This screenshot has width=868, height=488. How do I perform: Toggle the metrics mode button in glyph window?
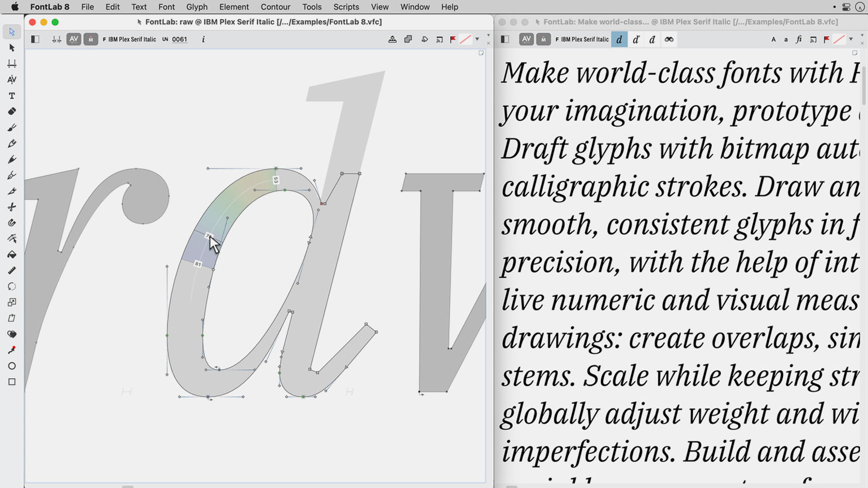point(91,39)
